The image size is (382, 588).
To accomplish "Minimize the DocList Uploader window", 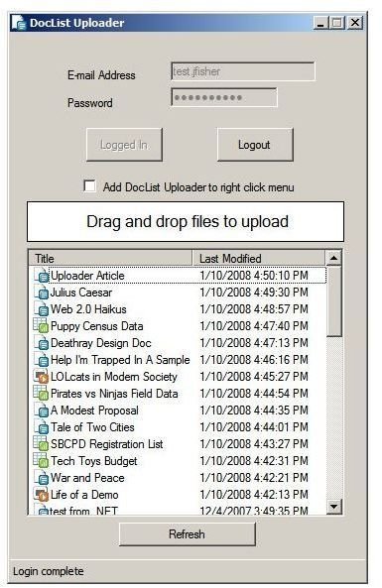I will [320, 23].
